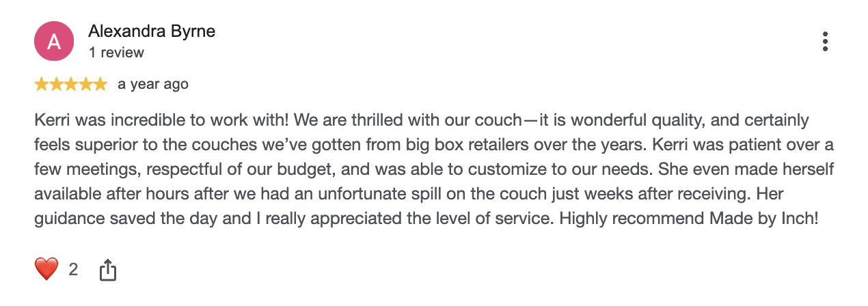Click the second star in the rating

(56, 84)
